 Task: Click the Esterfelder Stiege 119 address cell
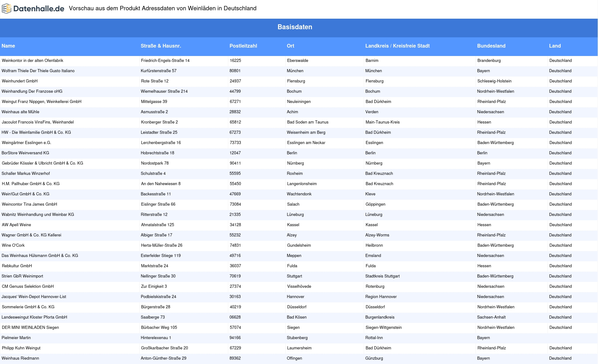point(160,256)
